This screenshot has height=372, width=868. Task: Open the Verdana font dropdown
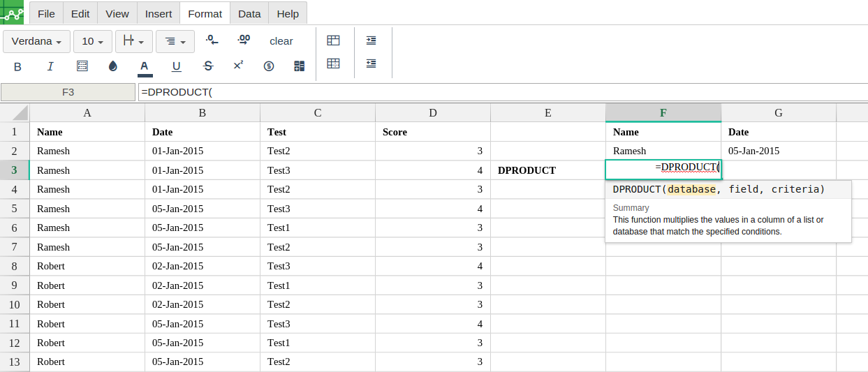click(37, 41)
